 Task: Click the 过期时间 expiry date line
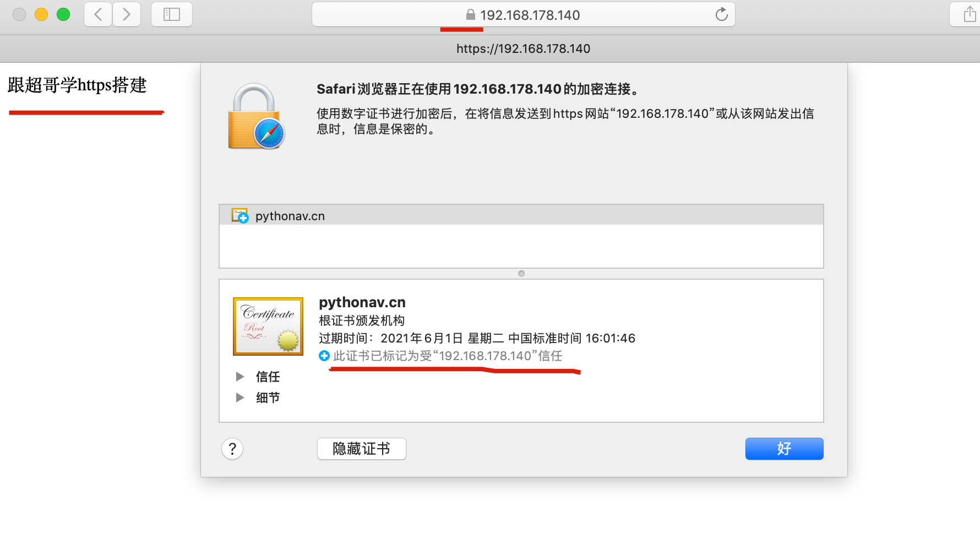point(477,338)
